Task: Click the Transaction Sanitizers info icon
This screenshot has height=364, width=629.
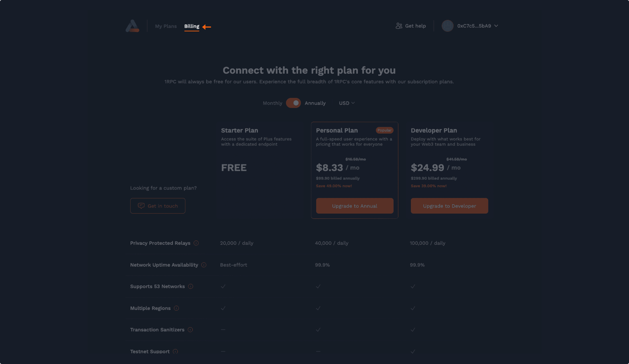Action: pos(190,330)
